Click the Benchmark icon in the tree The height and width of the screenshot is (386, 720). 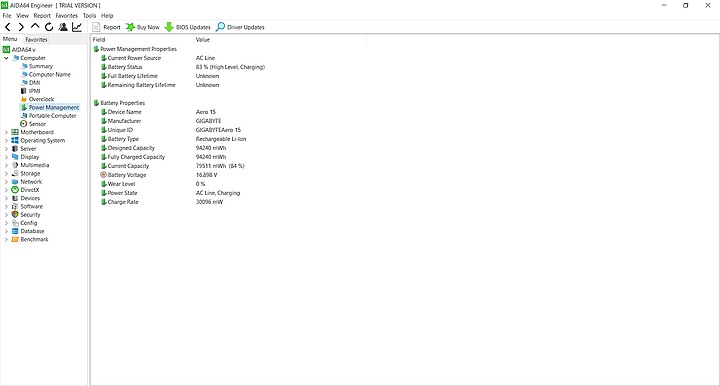(15, 240)
